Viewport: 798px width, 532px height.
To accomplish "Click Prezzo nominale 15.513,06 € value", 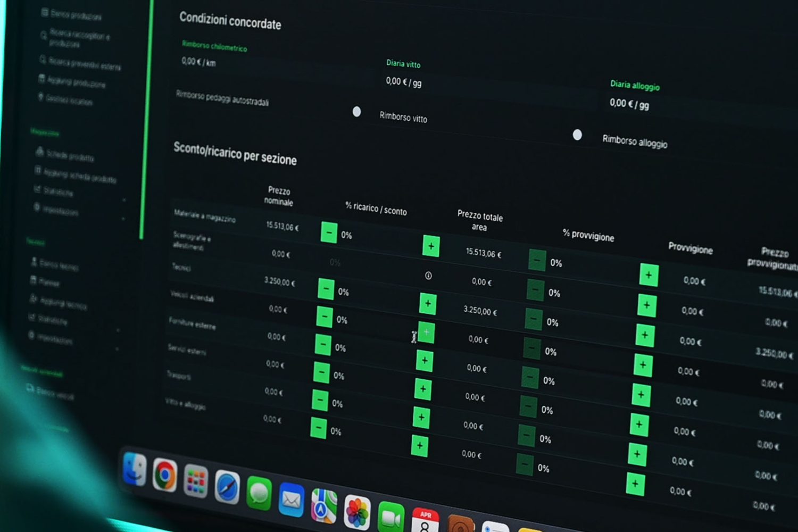I will [282, 226].
